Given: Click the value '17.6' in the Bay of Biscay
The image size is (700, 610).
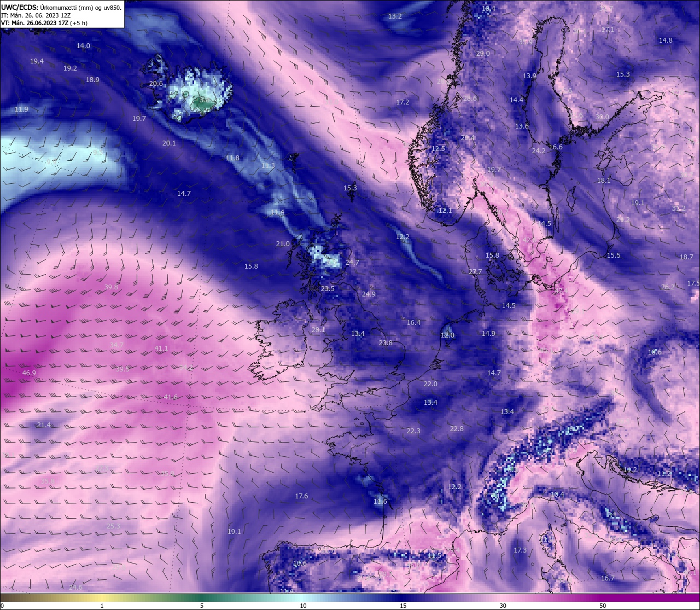Looking at the screenshot, I should [301, 496].
